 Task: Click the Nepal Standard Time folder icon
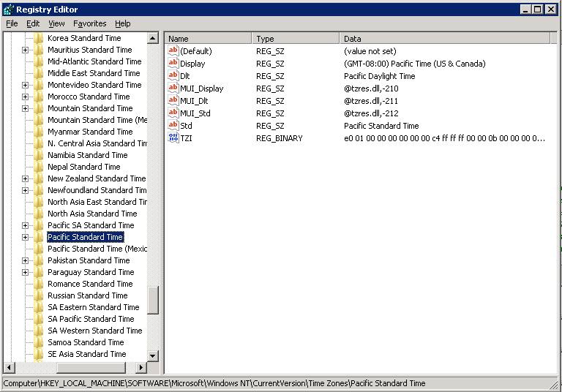point(38,167)
